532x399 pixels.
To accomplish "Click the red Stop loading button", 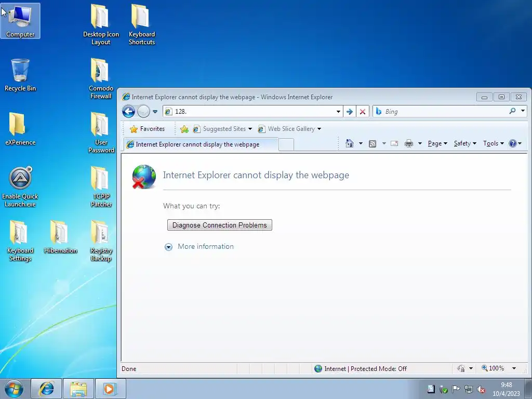I will (362, 112).
